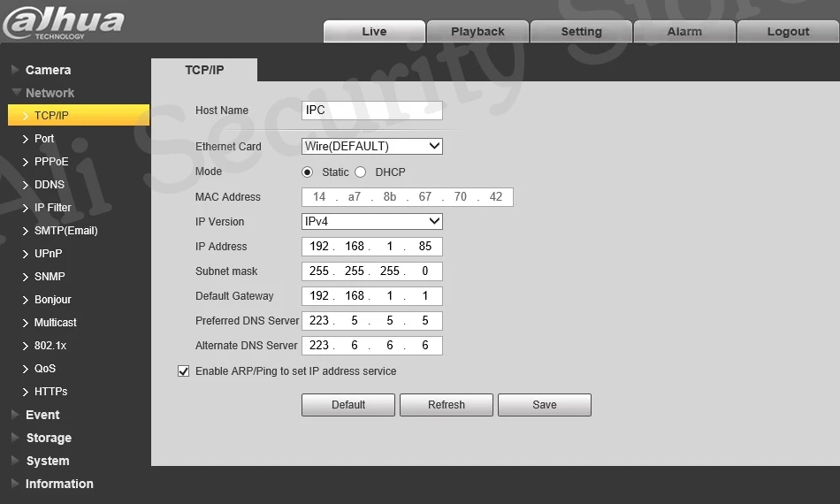Click the last octet 0 of Subnet mask
This screenshot has width=840, height=504.
(x=424, y=271)
